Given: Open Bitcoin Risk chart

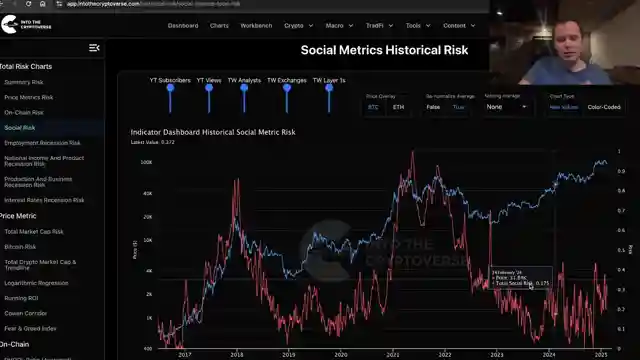Looking at the screenshot, I should pyautogui.click(x=20, y=247).
